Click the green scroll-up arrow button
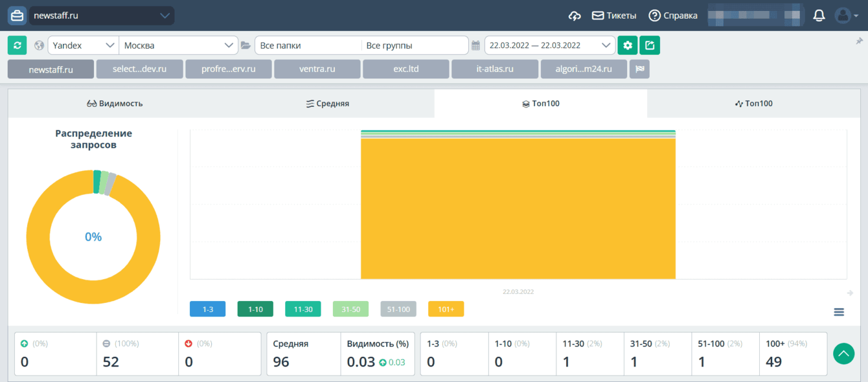868x382 pixels. [x=843, y=354]
